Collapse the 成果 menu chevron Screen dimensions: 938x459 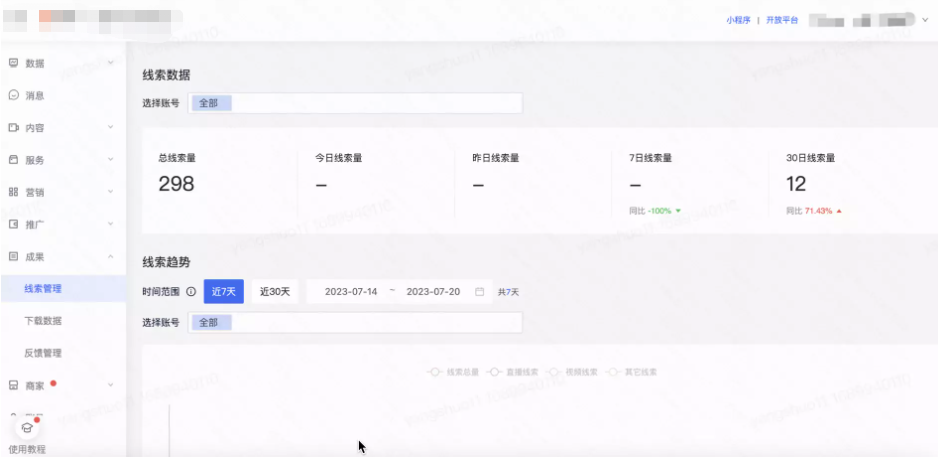tap(111, 257)
